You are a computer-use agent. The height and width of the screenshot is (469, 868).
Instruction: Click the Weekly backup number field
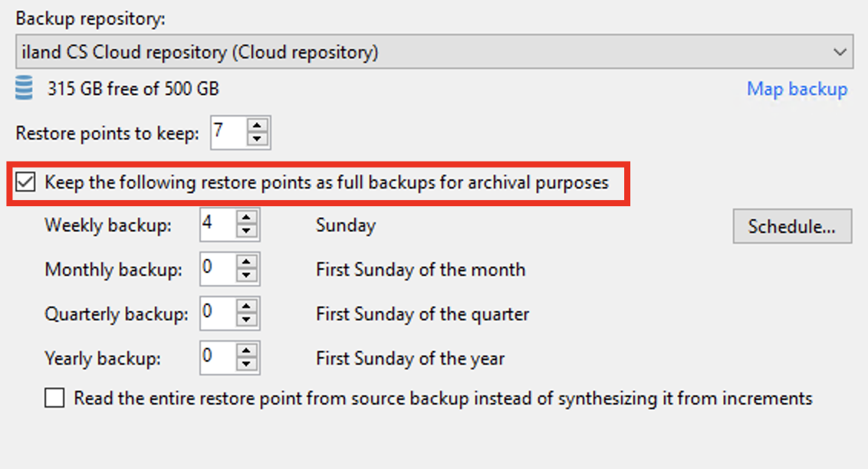point(217,225)
